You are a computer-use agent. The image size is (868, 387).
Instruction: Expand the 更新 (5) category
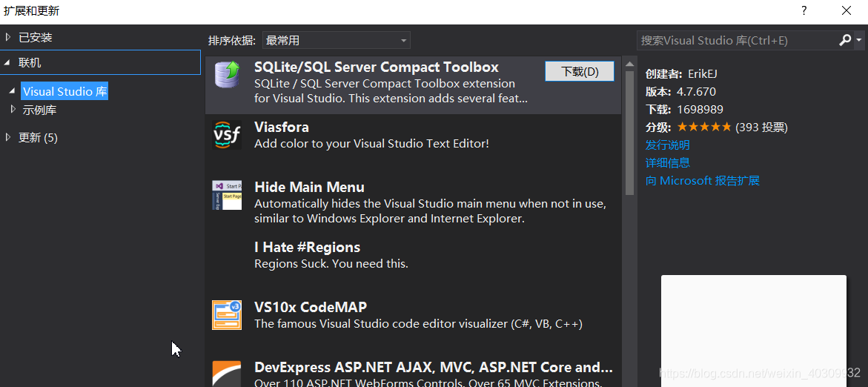pyautogui.click(x=7, y=137)
